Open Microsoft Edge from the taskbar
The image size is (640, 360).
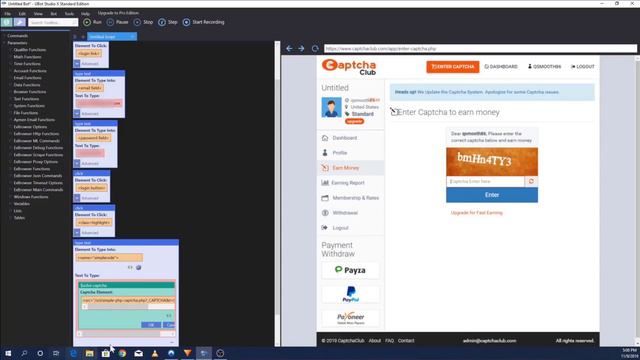click(x=73, y=353)
